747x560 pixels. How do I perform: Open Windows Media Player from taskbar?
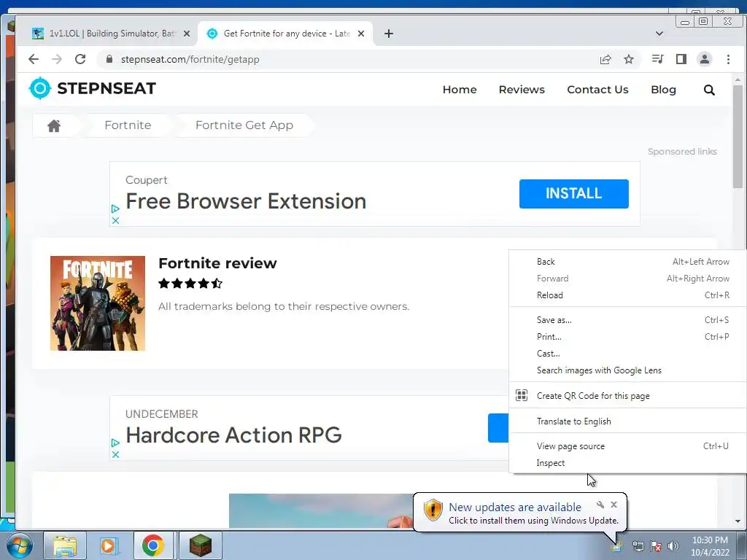point(108,545)
